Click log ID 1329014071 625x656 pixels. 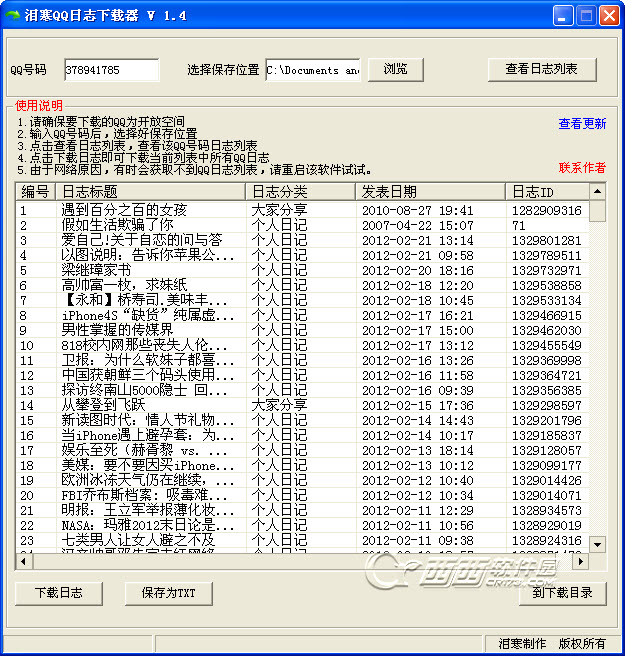click(x=547, y=496)
